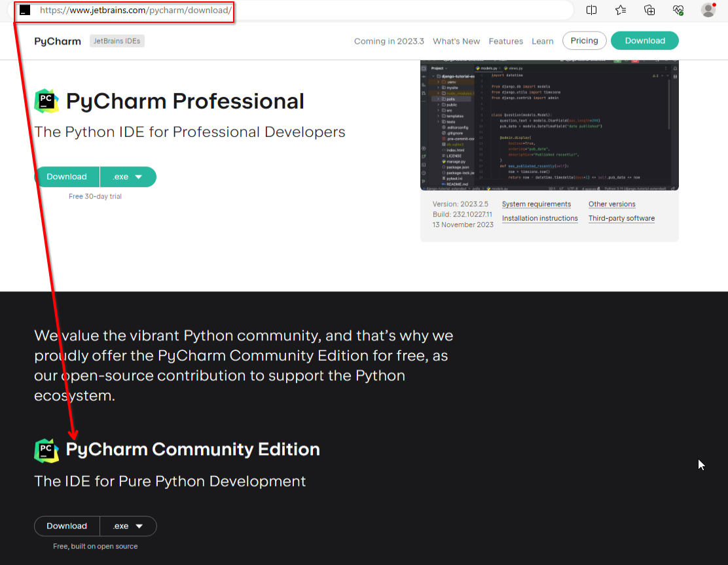Open the Pricing page
728x565 pixels.
click(x=584, y=40)
